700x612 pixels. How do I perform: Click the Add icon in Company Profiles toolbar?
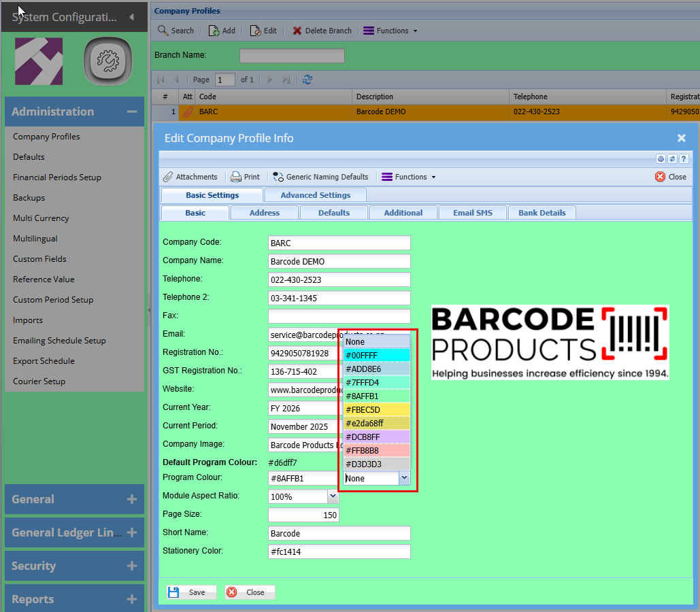[214, 31]
